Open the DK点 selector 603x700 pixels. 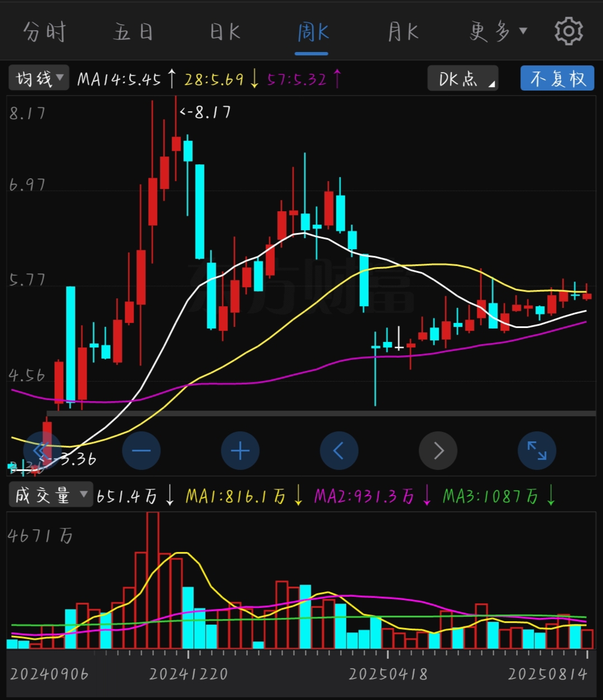pyautogui.click(x=463, y=78)
